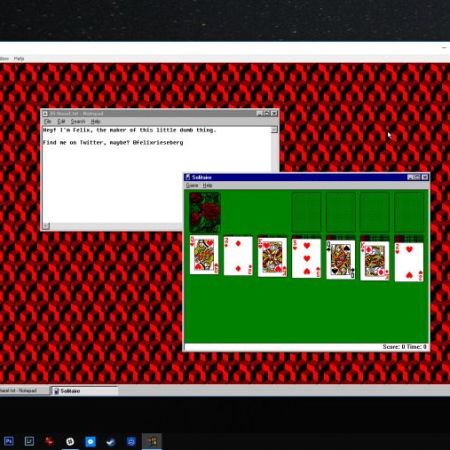Select the Queen of Hearts card
Viewport: 450px width, 450px height.
click(x=204, y=255)
